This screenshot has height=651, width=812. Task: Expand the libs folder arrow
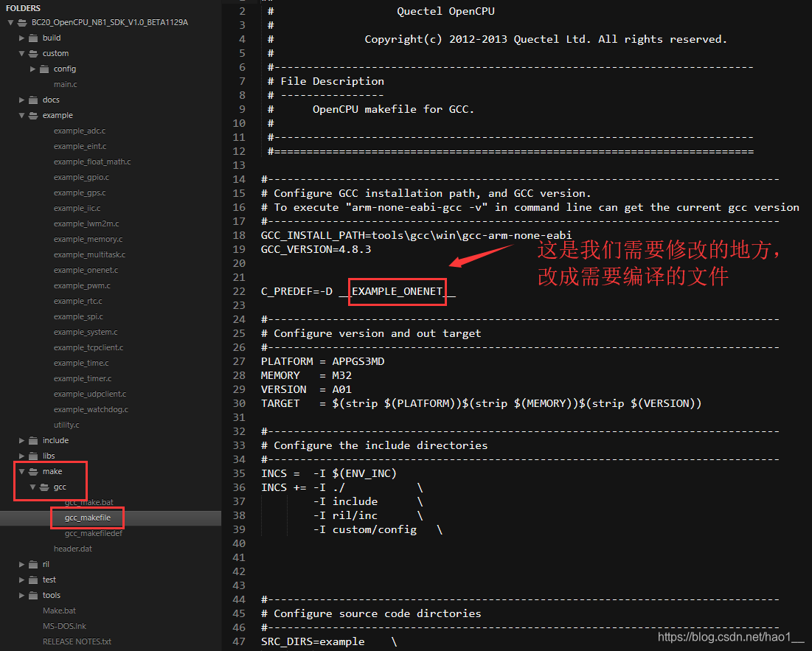[x=21, y=456]
